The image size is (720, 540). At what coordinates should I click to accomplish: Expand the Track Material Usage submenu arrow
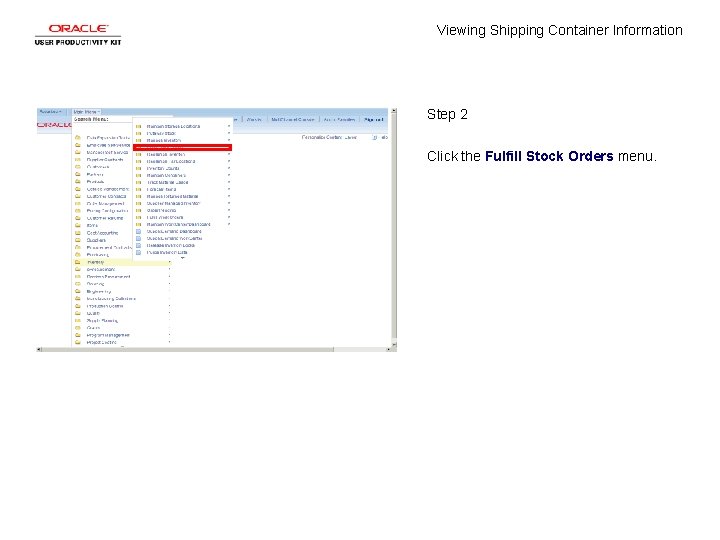click(229, 182)
